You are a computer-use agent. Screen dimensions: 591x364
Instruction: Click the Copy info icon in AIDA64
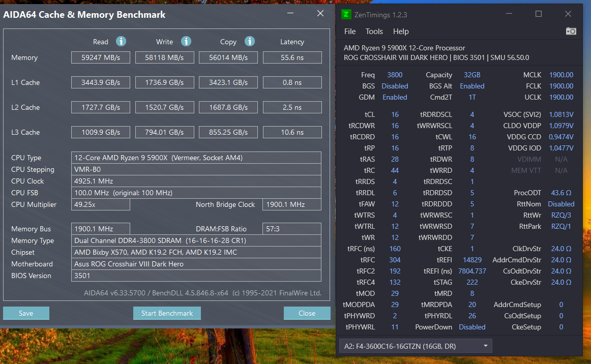(x=250, y=41)
